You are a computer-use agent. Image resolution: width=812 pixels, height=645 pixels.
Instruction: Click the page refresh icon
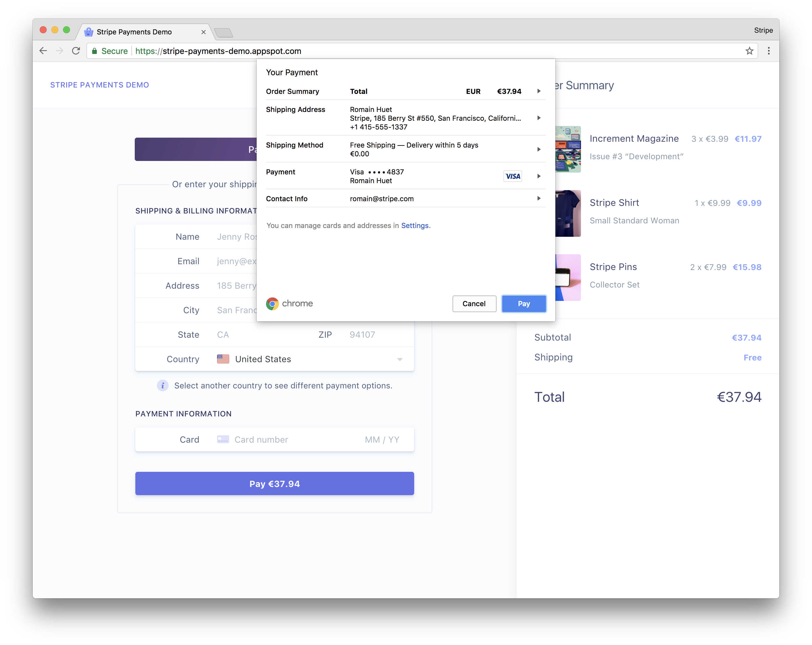click(x=77, y=51)
